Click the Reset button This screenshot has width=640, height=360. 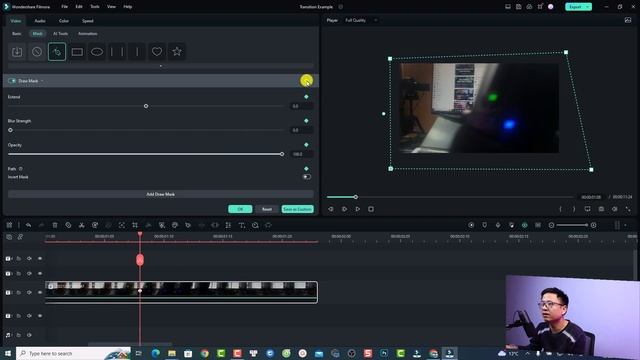(x=267, y=209)
